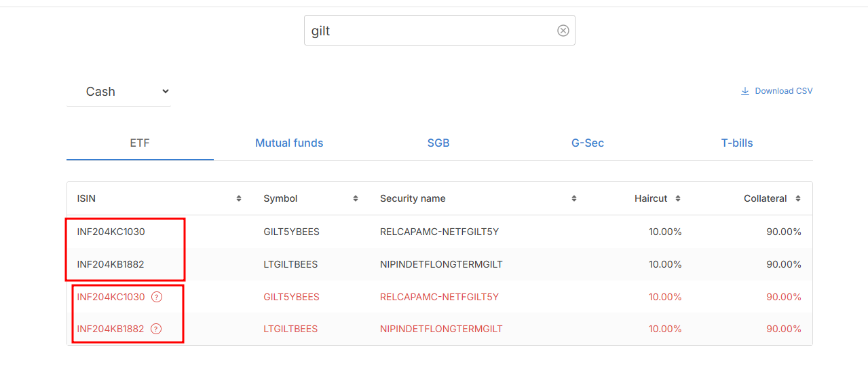Click in the gilt search field
Image resolution: width=868 pixels, height=377 pixels.
tap(428, 31)
